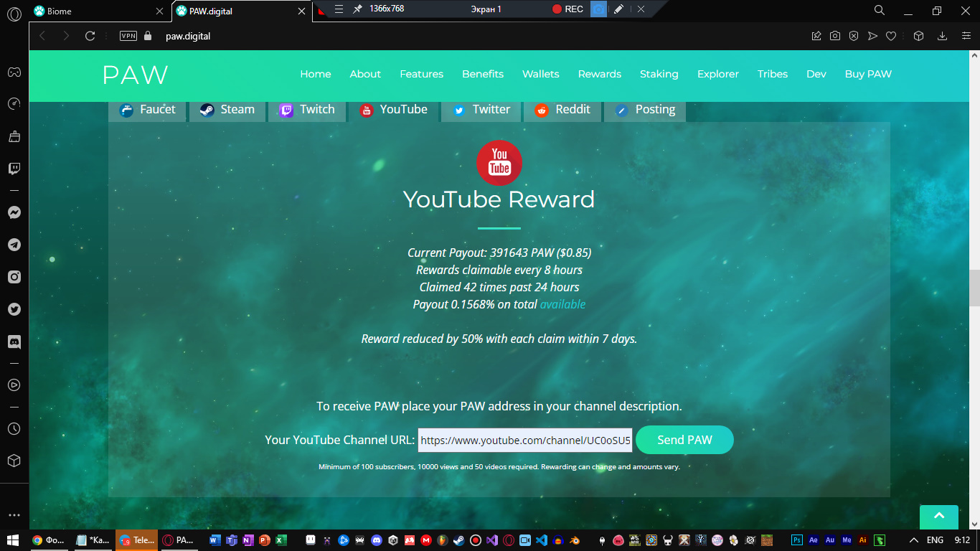This screenshot has width=980, height=551.
Task: Click the Buy PAW nav link
Action: (x=868, y=74)
